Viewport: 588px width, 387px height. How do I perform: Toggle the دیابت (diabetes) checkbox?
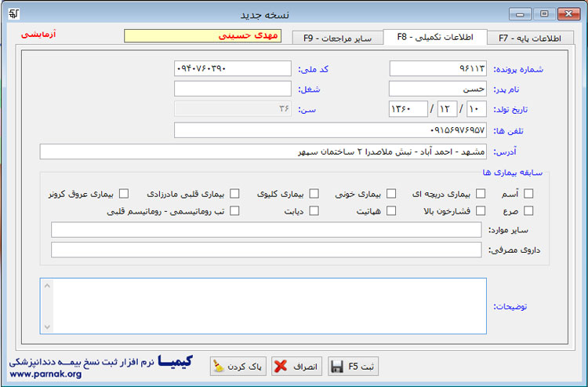coord(314,210)
